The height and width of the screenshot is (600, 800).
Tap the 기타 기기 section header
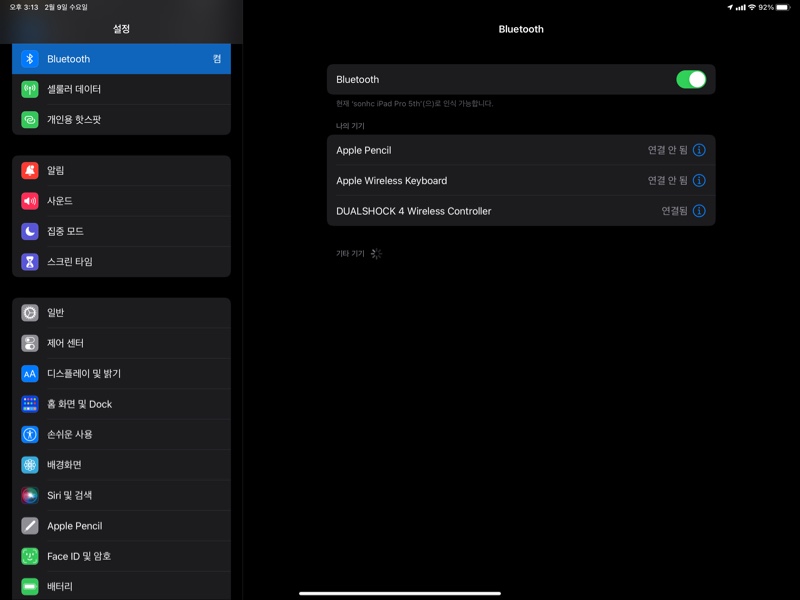350,254
